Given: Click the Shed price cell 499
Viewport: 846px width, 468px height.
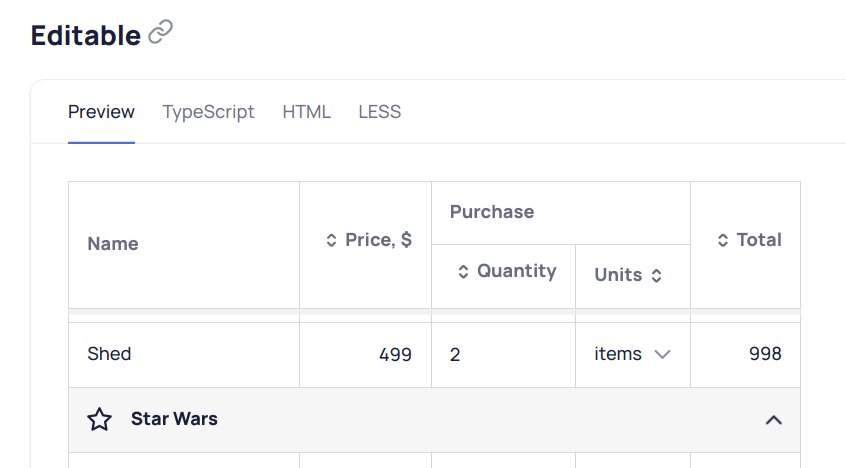Looking at the screenshot, I should (393, 354).
